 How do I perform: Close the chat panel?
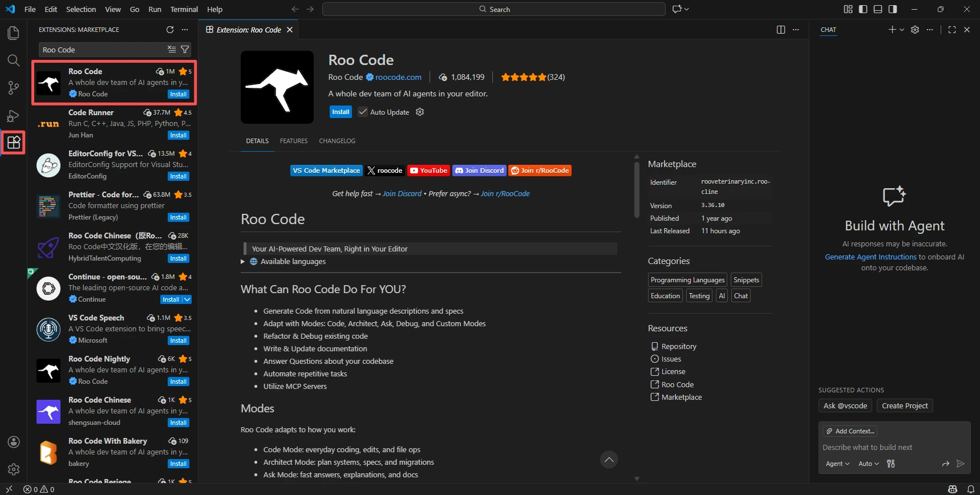click(x=967, y=30)
